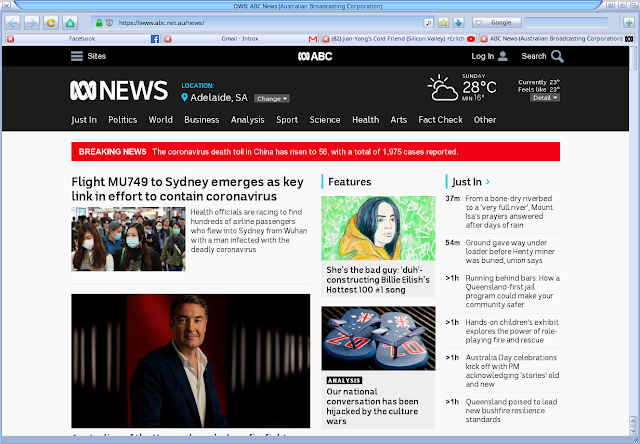
Task: Click the location pin icon next to Adelaide
Action: coord(184,97)
